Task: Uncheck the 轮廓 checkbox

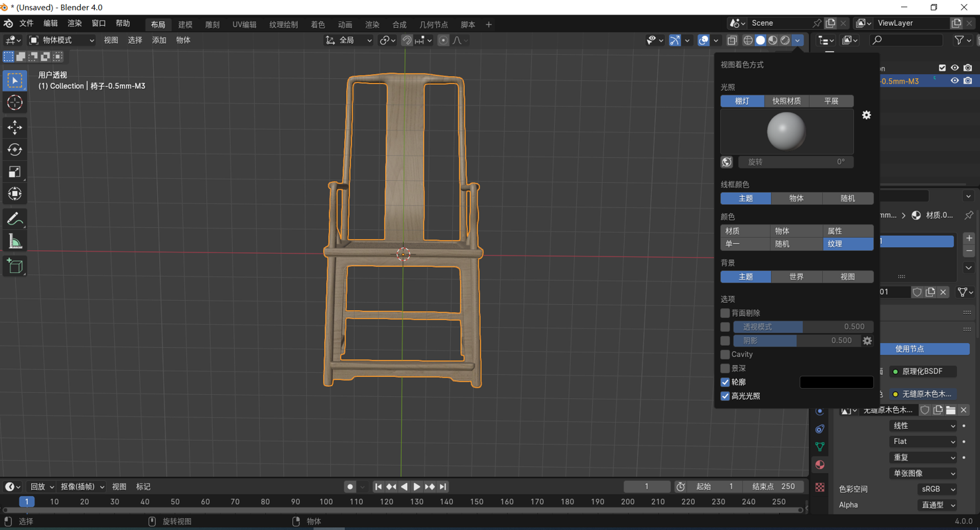Action: tap(725, 382)
